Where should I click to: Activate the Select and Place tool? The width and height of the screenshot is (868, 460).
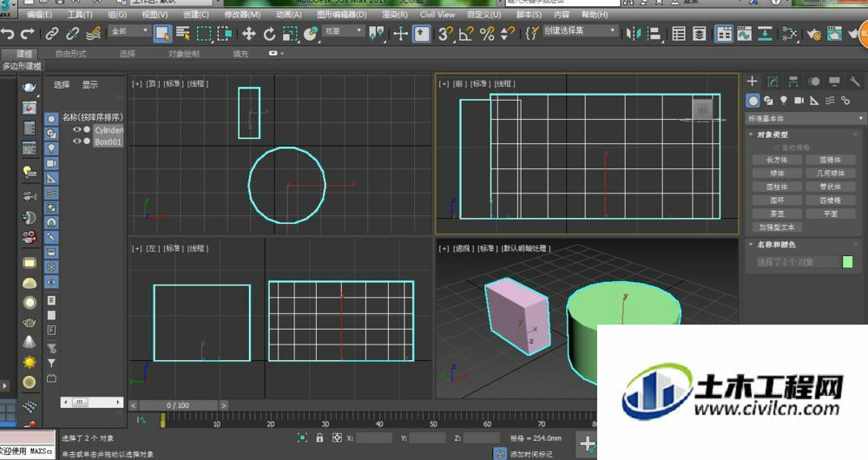tap(311, 34)
